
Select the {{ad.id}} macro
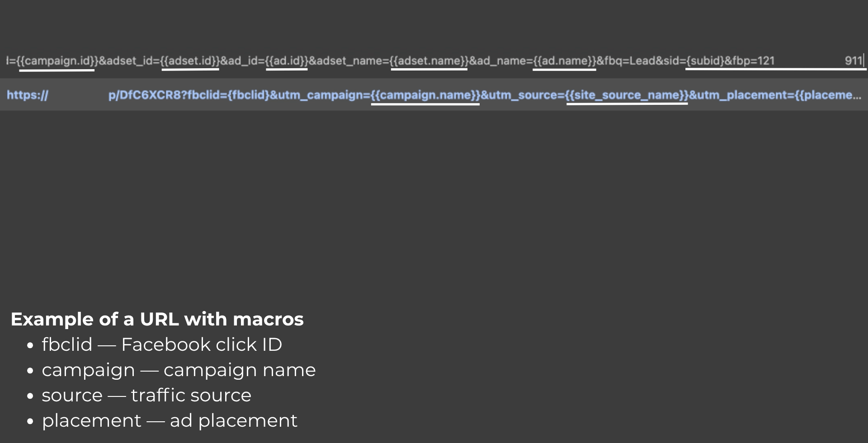(287, 60)
